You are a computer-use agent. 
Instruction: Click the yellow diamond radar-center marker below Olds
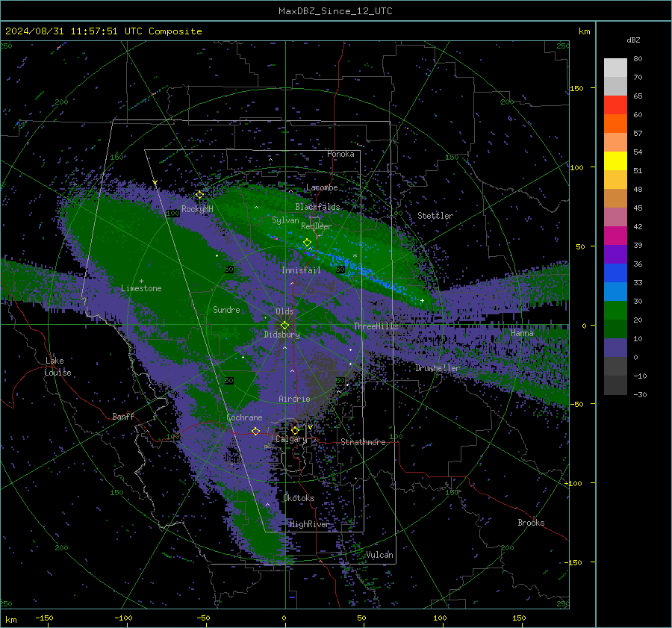[x=284, y=325]
